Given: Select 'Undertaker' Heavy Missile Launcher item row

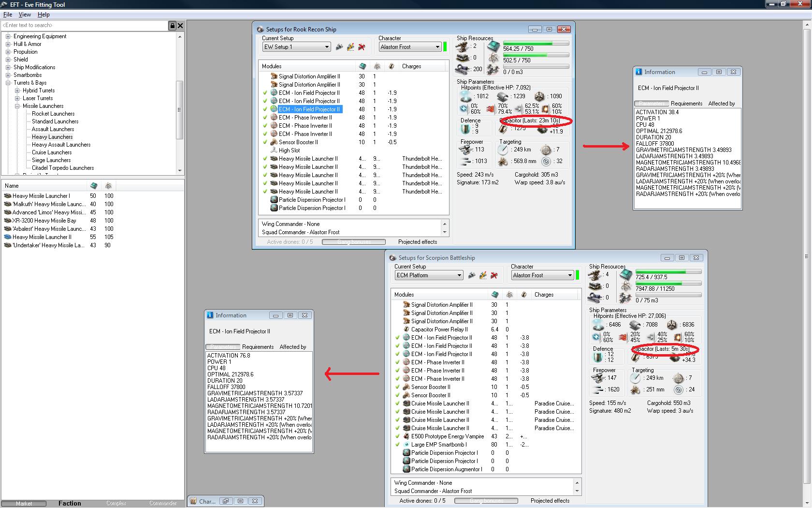Looking at the screenshot, I should pyautogui.click(x=92, y=245).
